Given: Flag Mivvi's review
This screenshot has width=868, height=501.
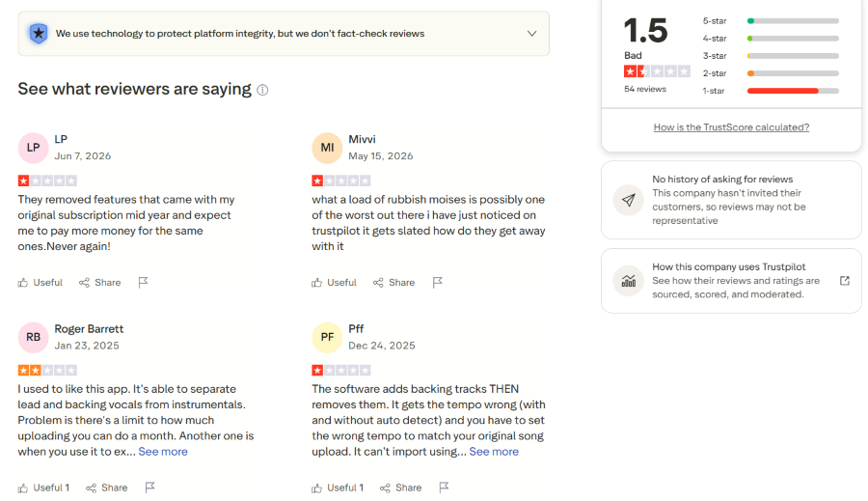Looking at the screenshot, I should (437, 283).
